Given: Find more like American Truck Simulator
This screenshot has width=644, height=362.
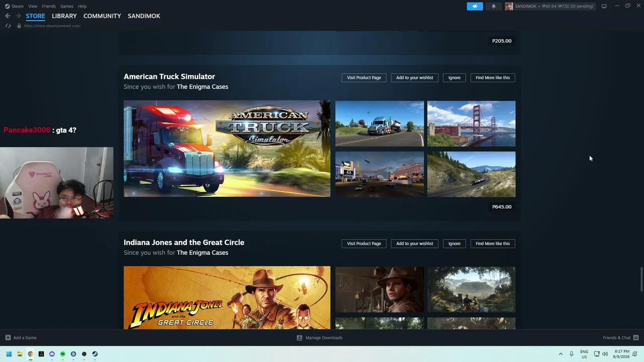Looking at the screenshot, I should tap(493, 77).
